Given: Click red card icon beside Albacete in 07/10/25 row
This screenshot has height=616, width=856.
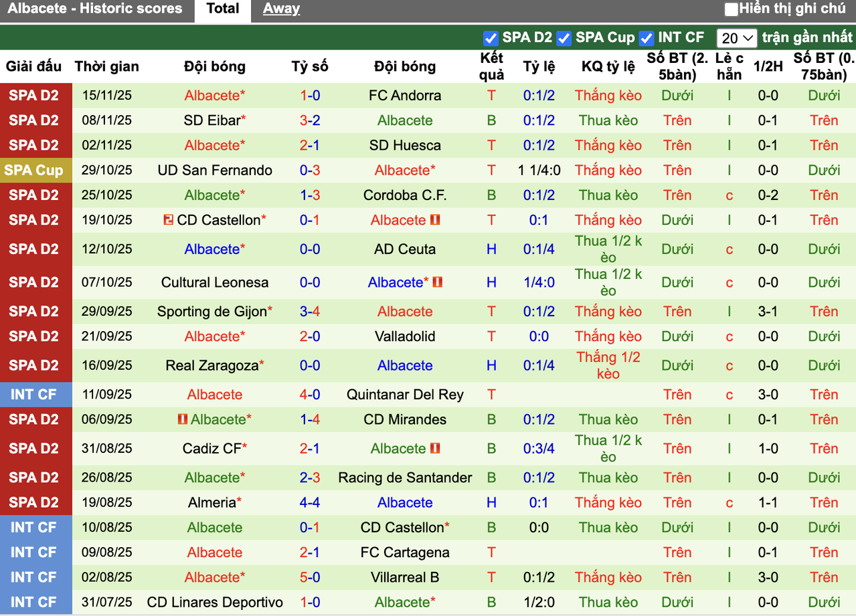Looking at the screenshot, I should [438, 282].
